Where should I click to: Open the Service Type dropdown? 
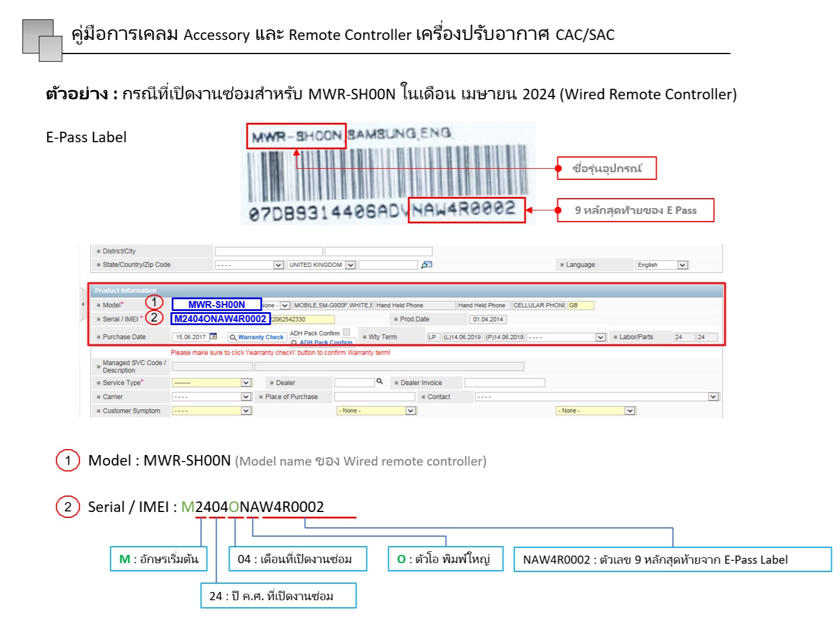point(211,383)
